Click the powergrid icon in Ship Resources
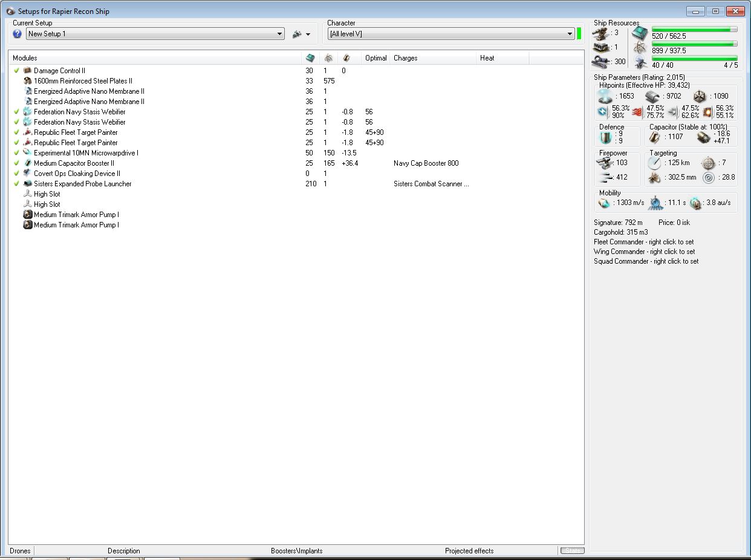Viewport: 751px width, 560px height. click(639, 47)
